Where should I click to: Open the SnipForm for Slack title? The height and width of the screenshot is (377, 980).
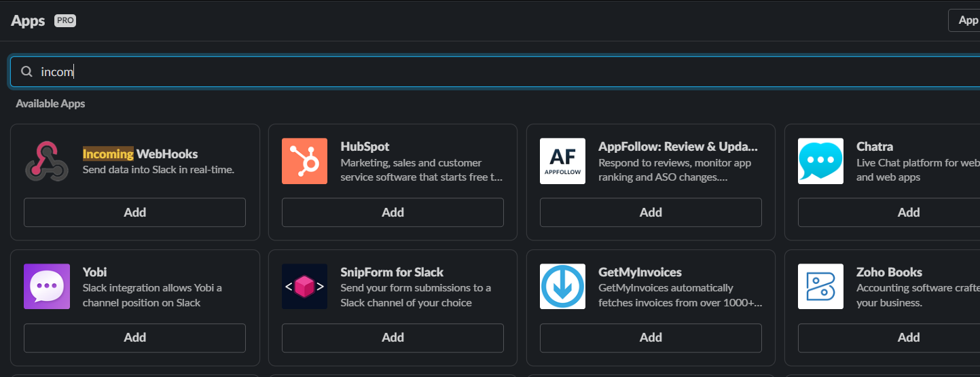pyautogui.click(x=392, y=272)
